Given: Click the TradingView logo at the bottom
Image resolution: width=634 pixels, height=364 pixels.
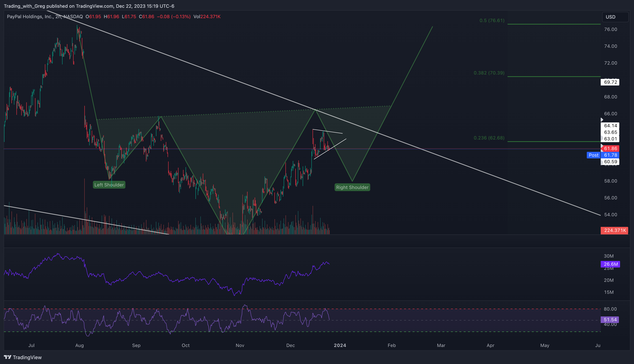Looking at the screenshot, I should [x=23, y=357].
